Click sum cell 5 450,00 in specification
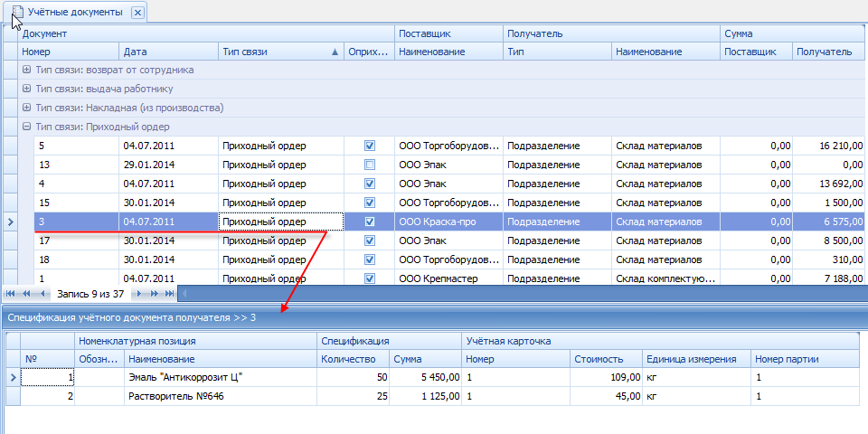Viewport: 868px width, 434px height. pyautogui.click(x=425, y=378)
